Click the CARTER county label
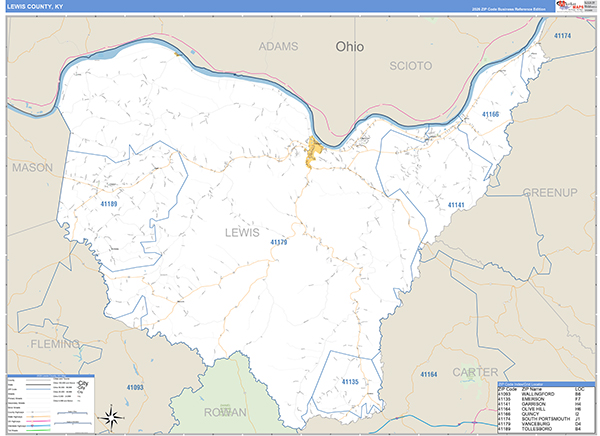 click(475, 372)
